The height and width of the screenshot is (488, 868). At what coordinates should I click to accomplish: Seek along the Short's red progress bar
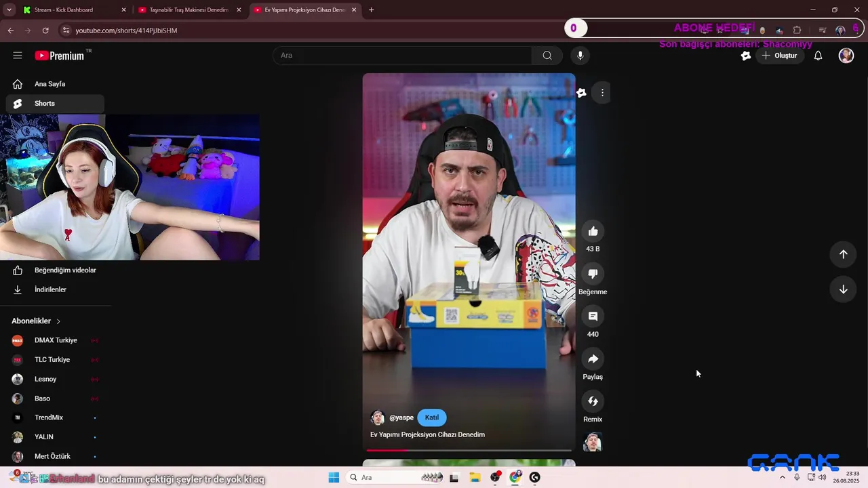(x=469, y=450)
